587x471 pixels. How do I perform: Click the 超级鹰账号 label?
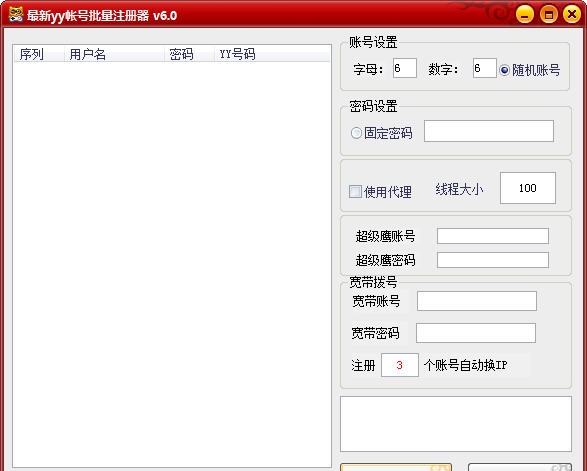point(385,236)
